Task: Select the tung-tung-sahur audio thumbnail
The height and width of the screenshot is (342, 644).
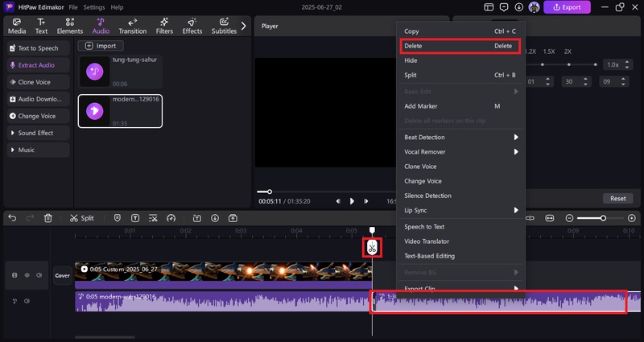Action: [x=96, y=72]
